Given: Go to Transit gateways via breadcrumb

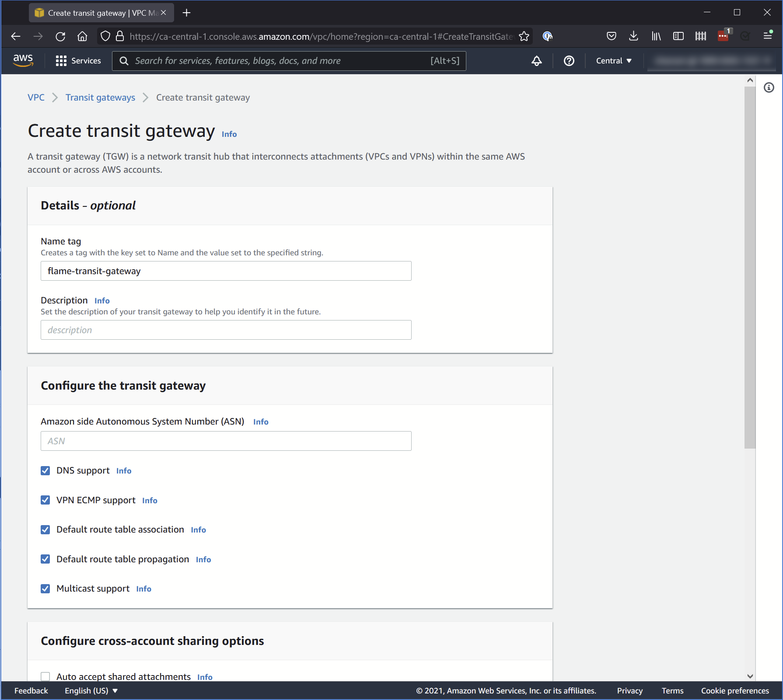Looking at the screenshot, I should click(x=100, y=97).
